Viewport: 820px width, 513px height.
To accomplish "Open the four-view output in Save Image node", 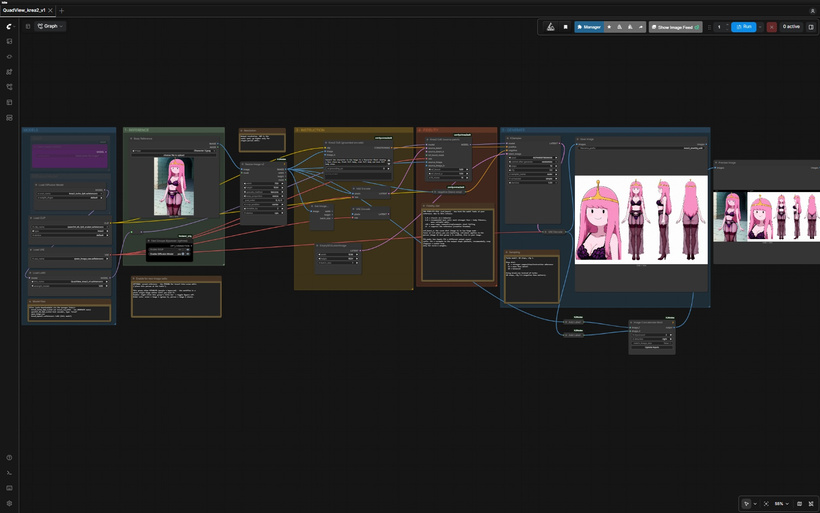I will click(x=641, y=220).
